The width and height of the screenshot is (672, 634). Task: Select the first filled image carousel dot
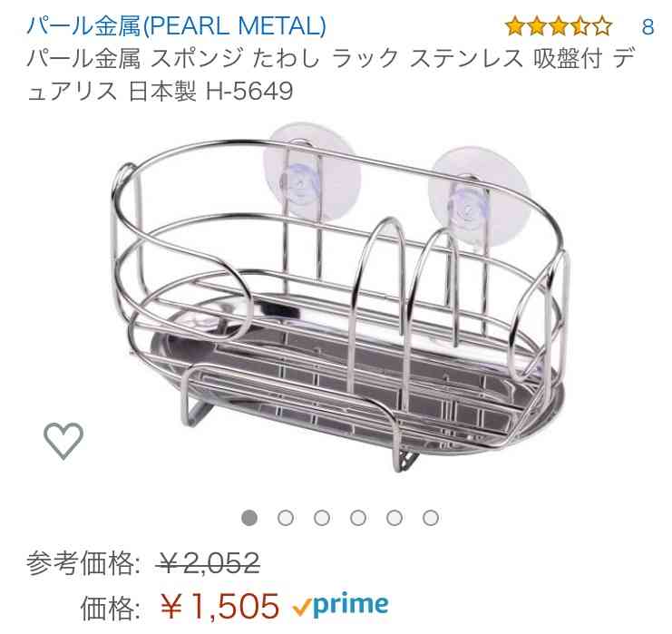pyautogui.click(x=249, y=517)
